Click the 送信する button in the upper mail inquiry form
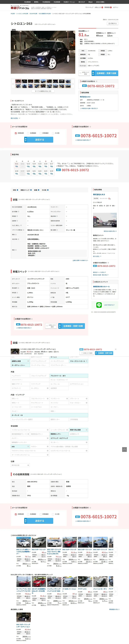 click(39, 140)
